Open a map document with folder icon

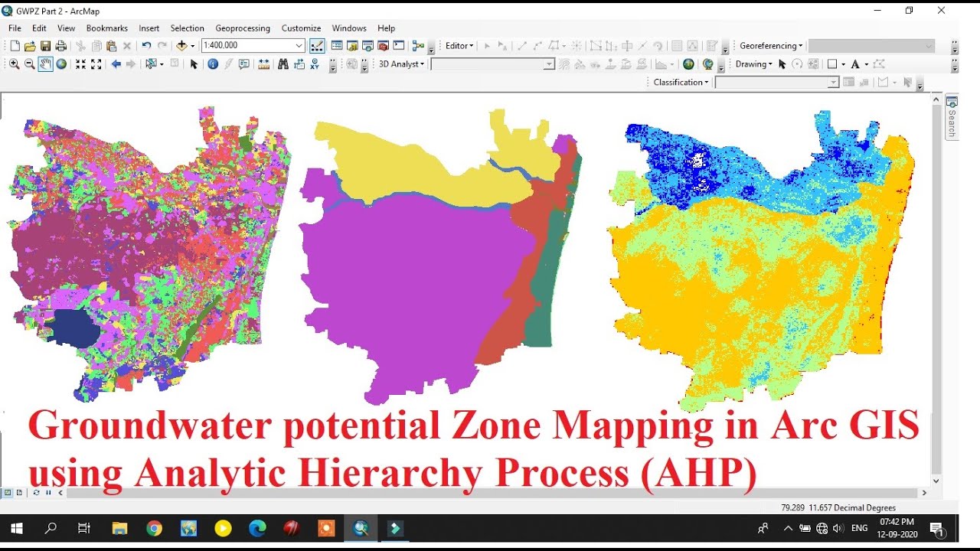30,46
